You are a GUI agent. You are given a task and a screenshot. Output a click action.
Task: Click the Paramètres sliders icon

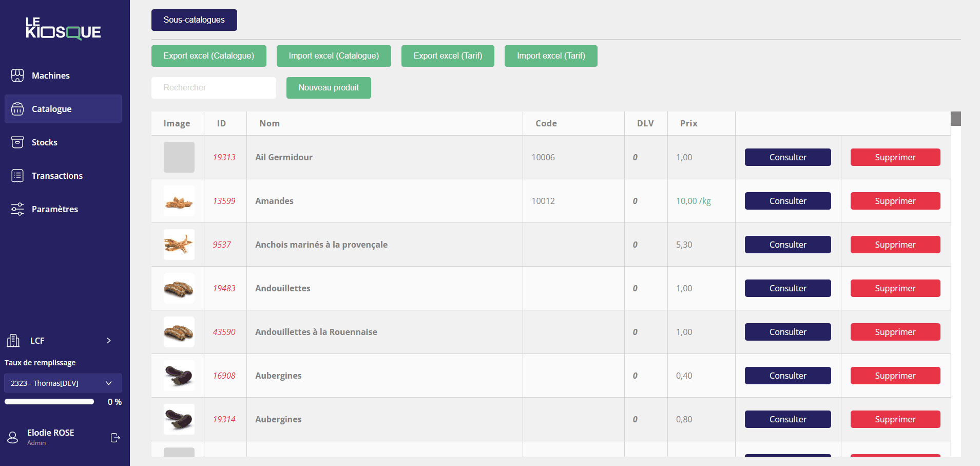[17, 209]
